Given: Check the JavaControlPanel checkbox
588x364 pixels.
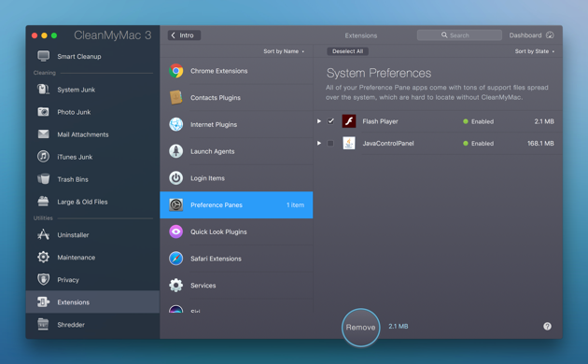Looking at the screenshot, I should (330, 143).
